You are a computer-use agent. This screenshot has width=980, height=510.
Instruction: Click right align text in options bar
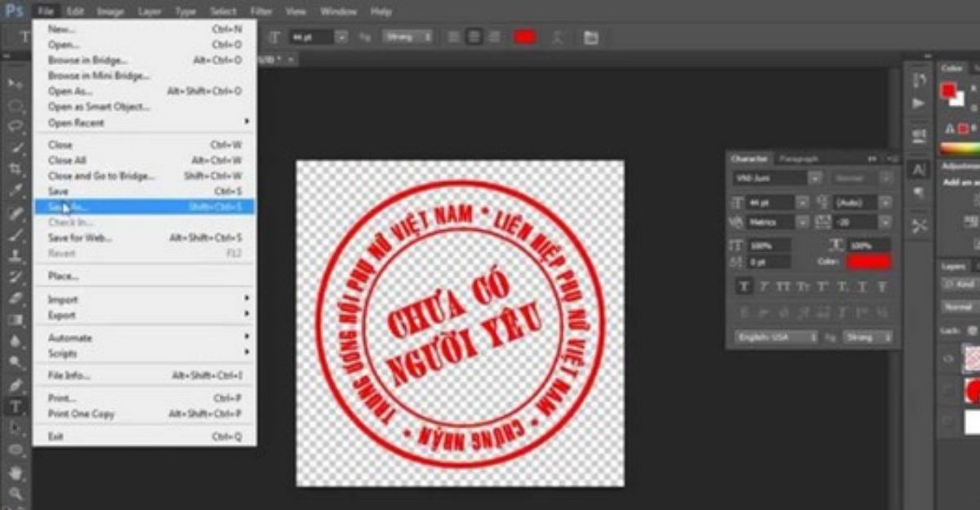click(x=493, y=37)
